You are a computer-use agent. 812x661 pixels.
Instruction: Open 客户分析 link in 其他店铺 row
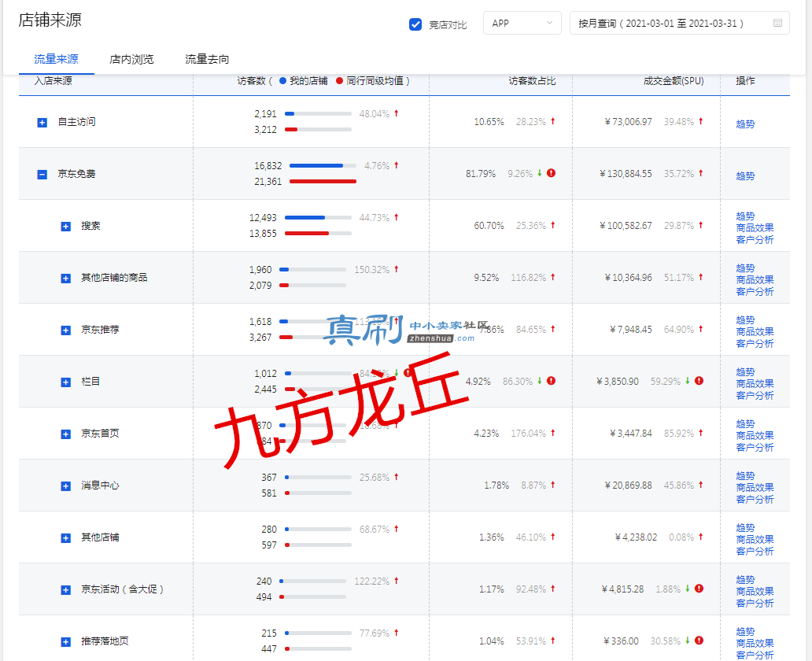(x=755, y=551)
